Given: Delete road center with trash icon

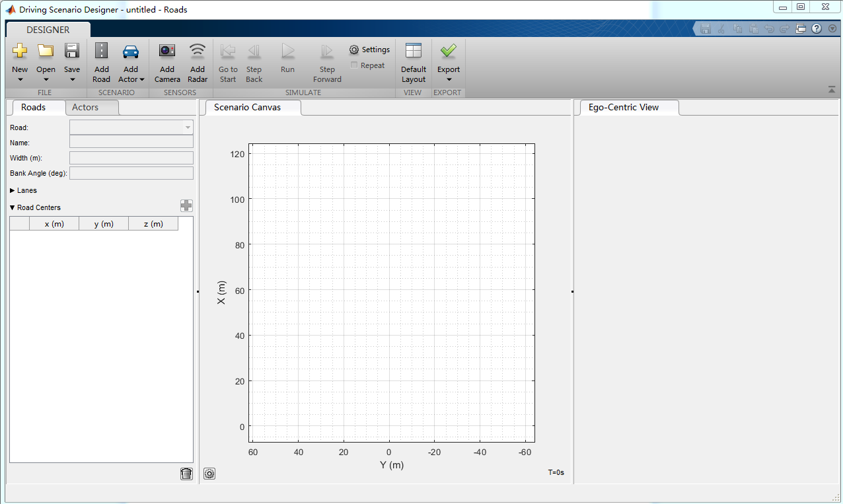Looking at the screenshot, I should 186,474.
